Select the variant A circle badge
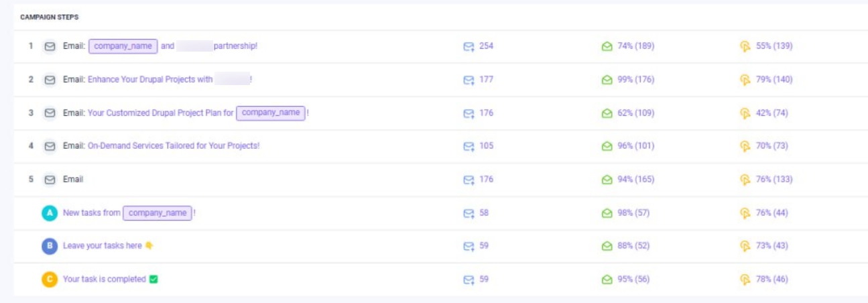This screenshot has width=868, height=303. pos(50,213)
